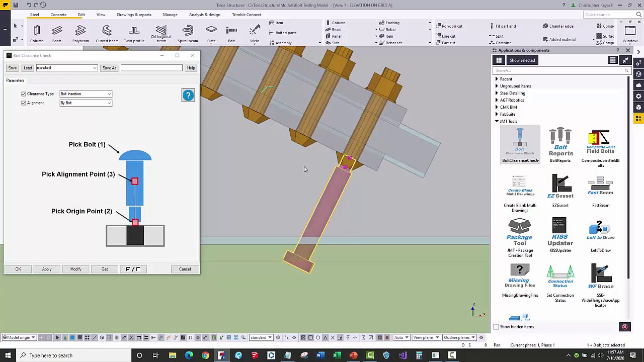Expand the Ungrouped items group
The height and width of the screenshot is (362, 644).
pyautogui.click(x=497, y=86)
